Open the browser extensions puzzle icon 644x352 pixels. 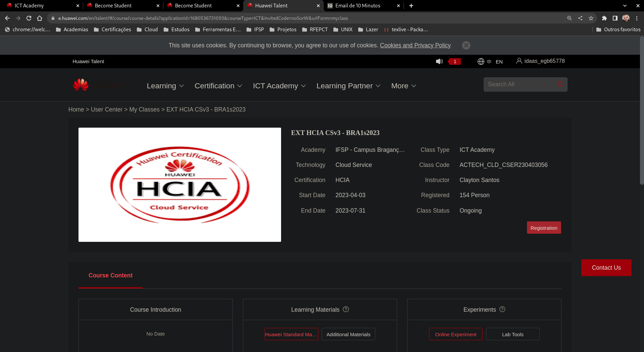pos(604,18)
